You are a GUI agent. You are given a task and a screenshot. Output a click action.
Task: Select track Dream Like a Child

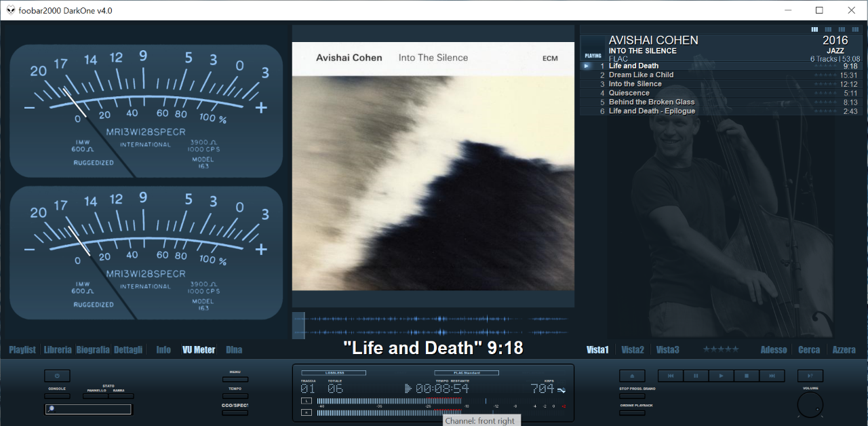(x=641, y=75)
